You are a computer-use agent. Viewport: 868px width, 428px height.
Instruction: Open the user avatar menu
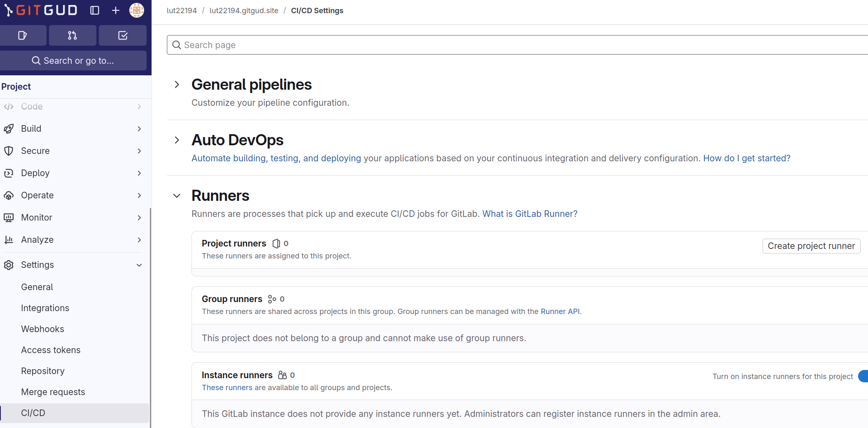click(x=137, y=10)
